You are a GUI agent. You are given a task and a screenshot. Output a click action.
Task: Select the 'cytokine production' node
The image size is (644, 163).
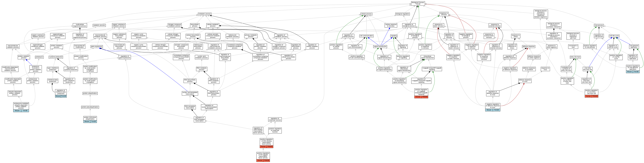click(56, 57)
